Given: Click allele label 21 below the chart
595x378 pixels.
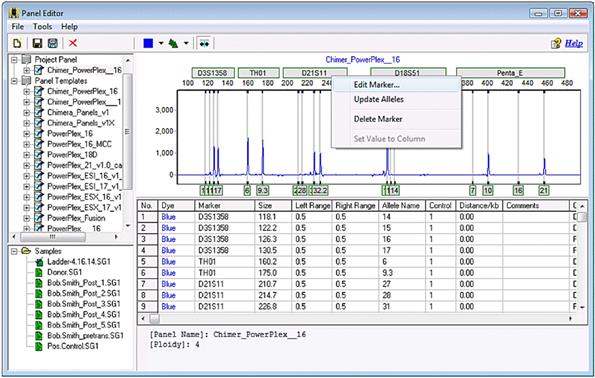Looking at the screenshot, I should [544, 191].
